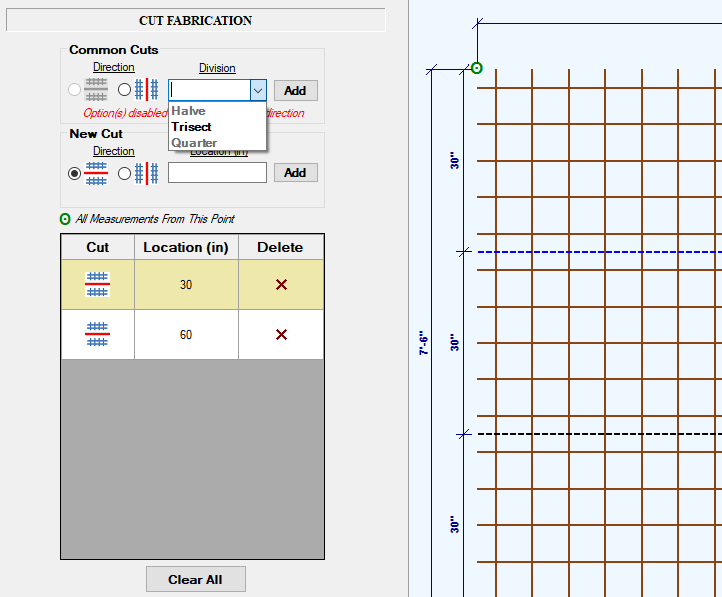Click vertical cut icon in Common Cuts
The width and height of the screenshot is (722, 597).
[147, 90]
